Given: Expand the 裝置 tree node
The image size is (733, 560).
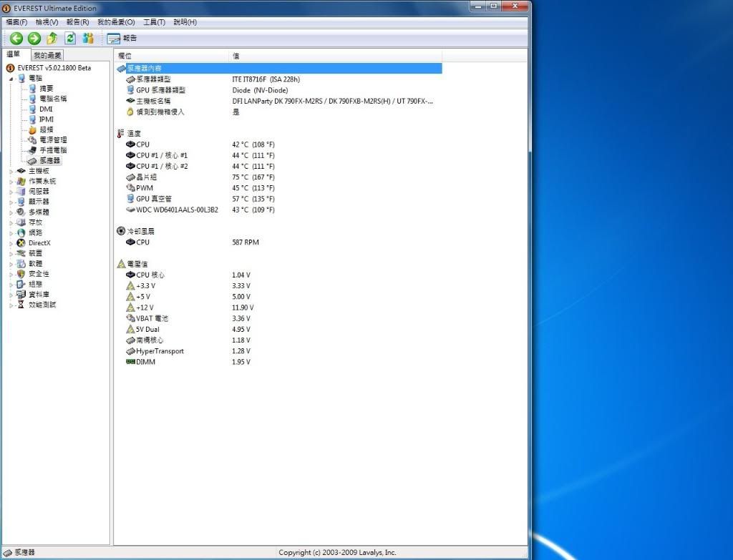Looking at the screenshot, I should [11, 254].
